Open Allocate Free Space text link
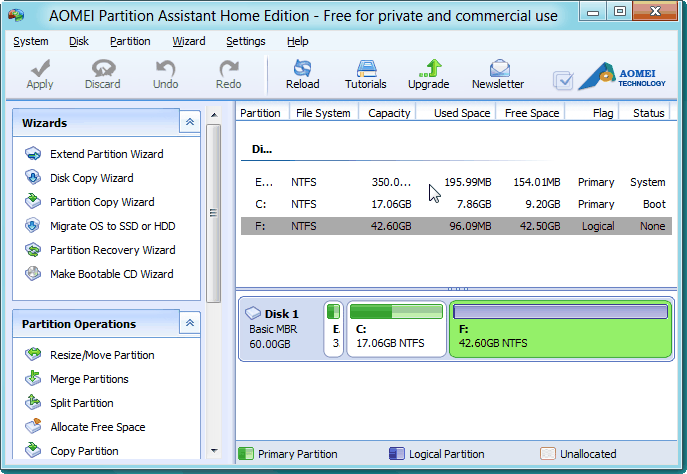The image size is (687, 474). pyautogui.click(x=98, y=427)
